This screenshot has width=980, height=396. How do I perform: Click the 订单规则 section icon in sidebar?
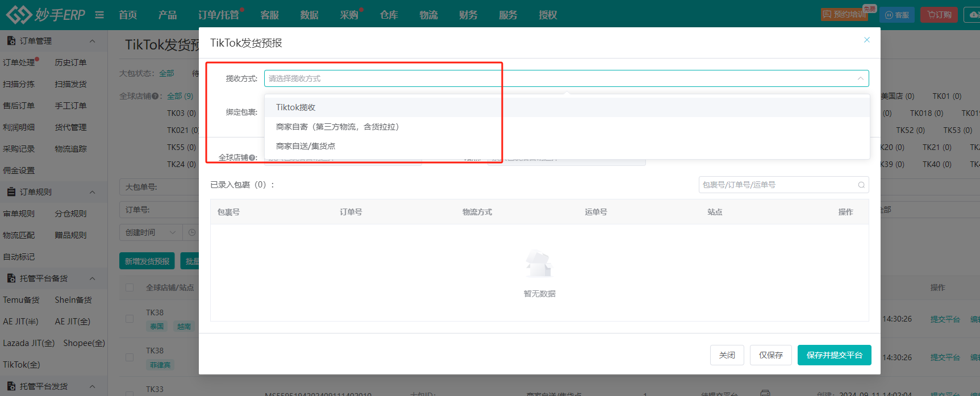11,192
